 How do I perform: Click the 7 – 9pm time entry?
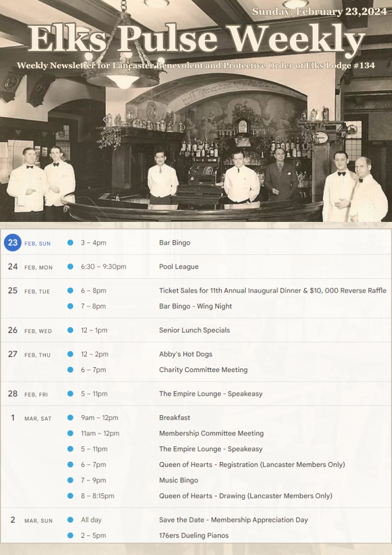coord(93,480)
